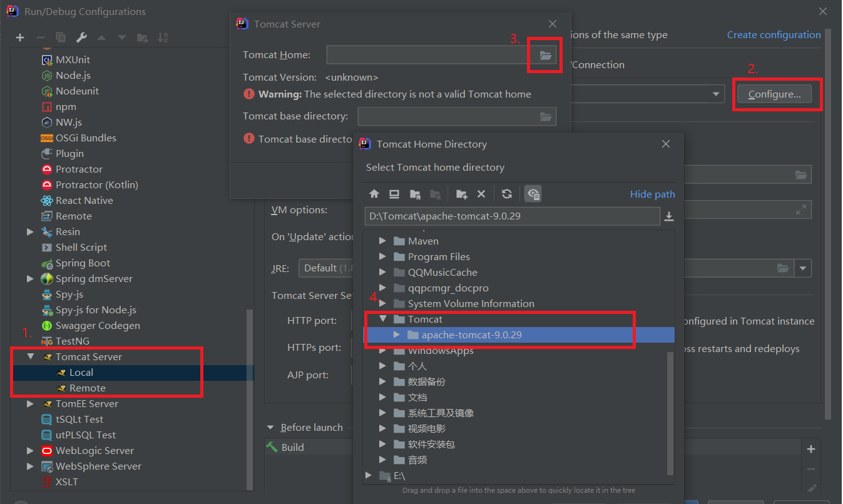
Task: Delete selected item X icon
Action: pos(481,194)
